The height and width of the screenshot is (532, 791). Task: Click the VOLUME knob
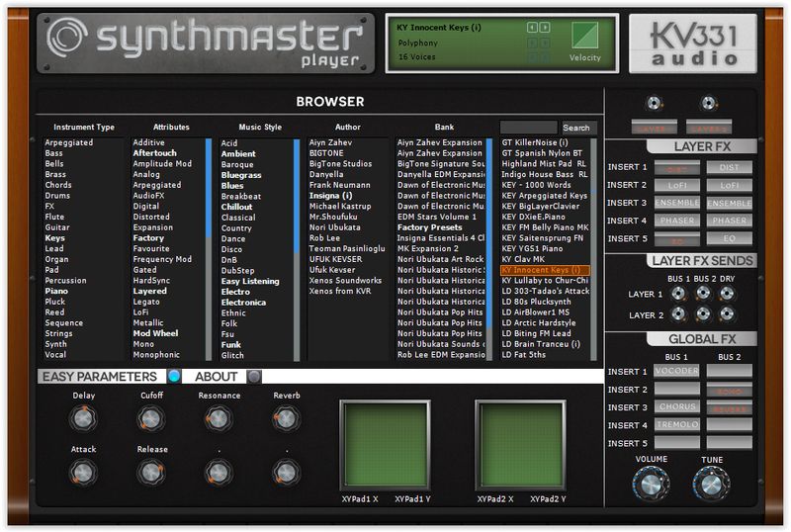651,485
